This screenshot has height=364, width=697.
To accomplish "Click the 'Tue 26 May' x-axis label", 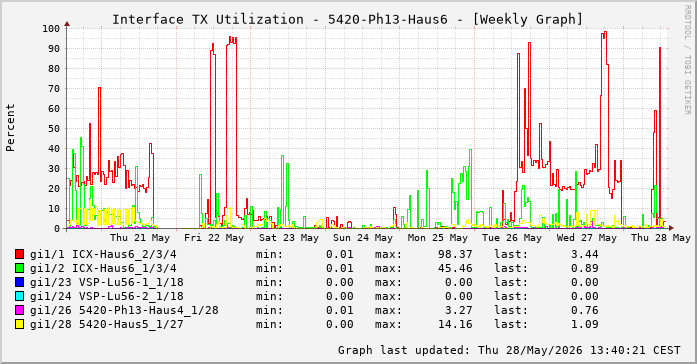I will [512, 238].
